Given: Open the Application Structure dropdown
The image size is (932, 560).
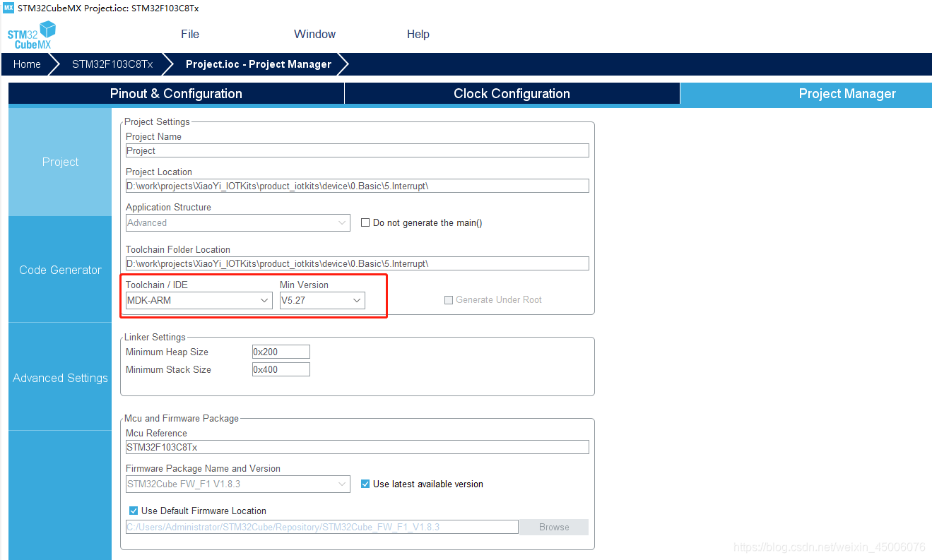Looking at the screenshot, I should point(237,222).
